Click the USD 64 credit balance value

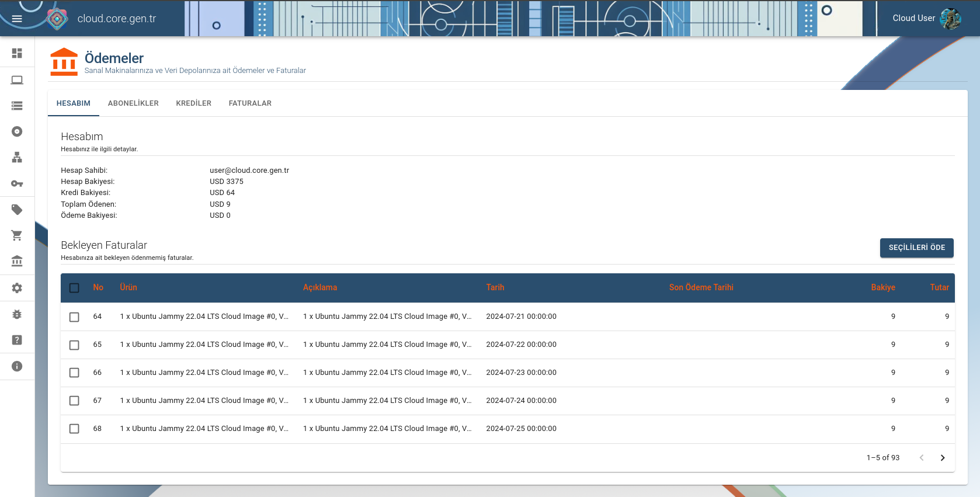coord(223,193)
